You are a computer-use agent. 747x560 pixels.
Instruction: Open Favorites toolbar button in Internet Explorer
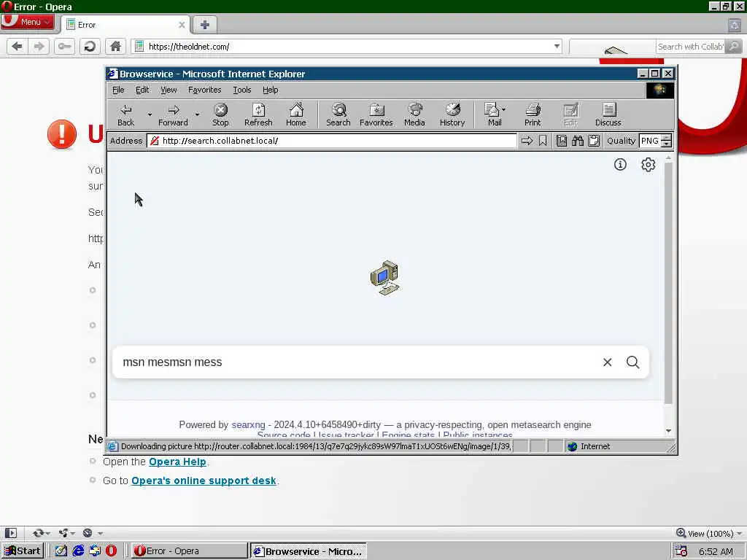(376, 114)
